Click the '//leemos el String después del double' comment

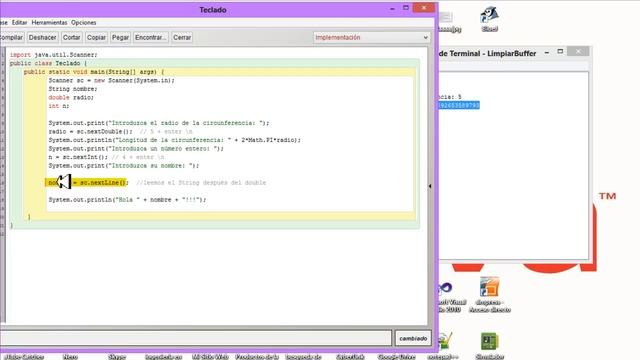coord(201,182)
